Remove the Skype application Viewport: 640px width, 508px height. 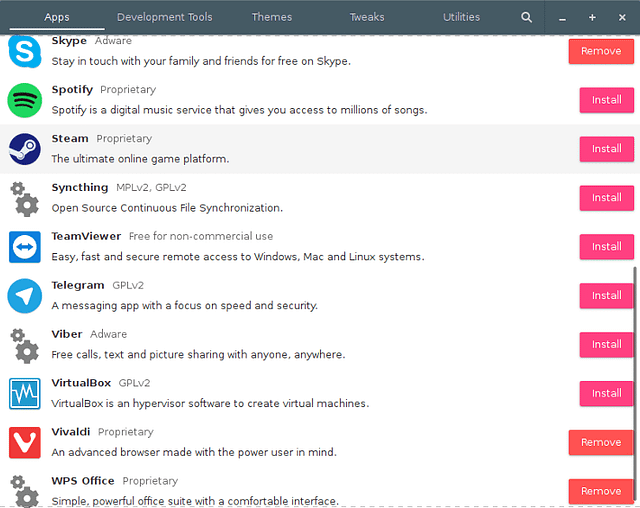(601, 51)
